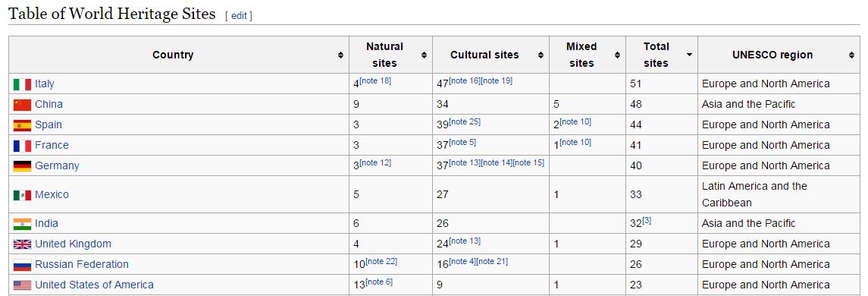Open note 13 in Germany's cultural sites

coord(465,163)
